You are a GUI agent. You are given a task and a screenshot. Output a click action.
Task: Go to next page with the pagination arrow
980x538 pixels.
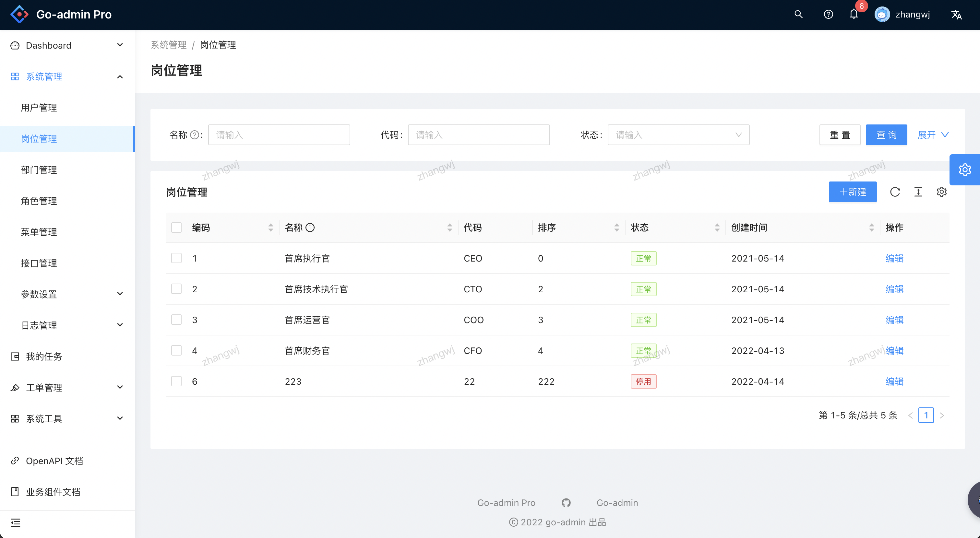tap(942, 415)
